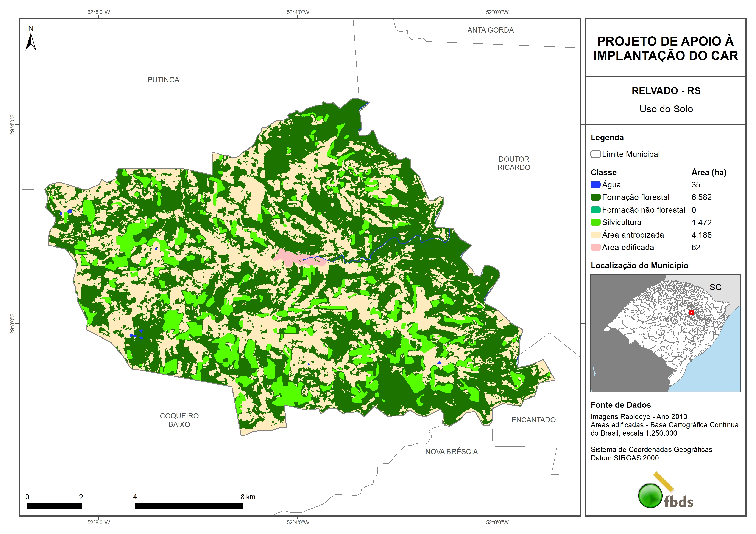Click the DOUTOR RICARDO label
Screen dimensions: 756x534
click(514, 163)
